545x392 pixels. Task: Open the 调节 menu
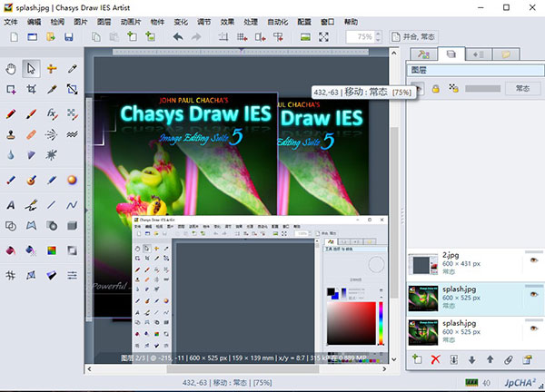click(204, 22)
